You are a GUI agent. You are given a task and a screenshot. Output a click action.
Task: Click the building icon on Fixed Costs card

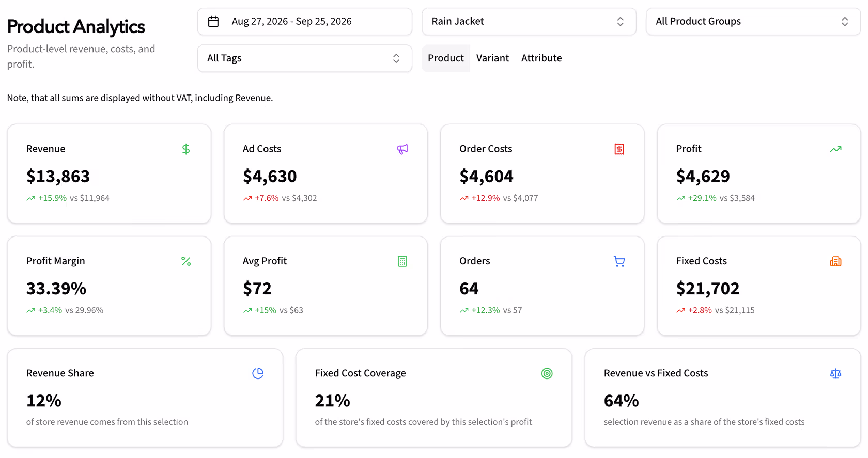pyautogui.click(x=835, y=261)
